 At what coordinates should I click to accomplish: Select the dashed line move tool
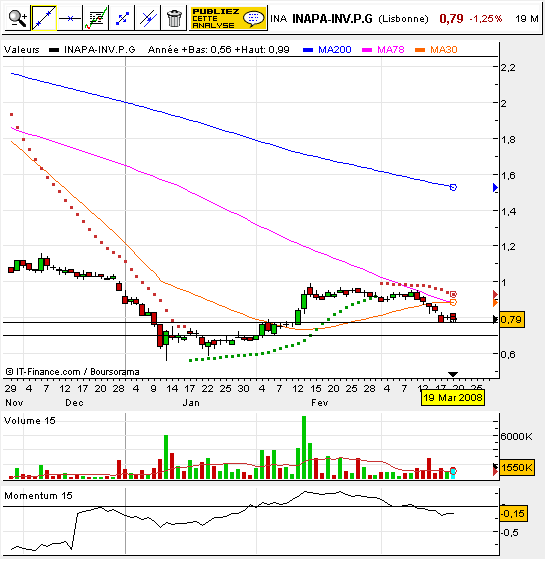pos(122,18)
